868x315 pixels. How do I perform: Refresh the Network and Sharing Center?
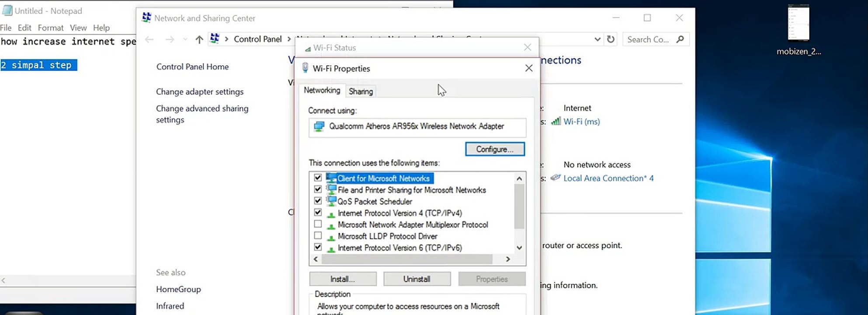tap(611, 39)
